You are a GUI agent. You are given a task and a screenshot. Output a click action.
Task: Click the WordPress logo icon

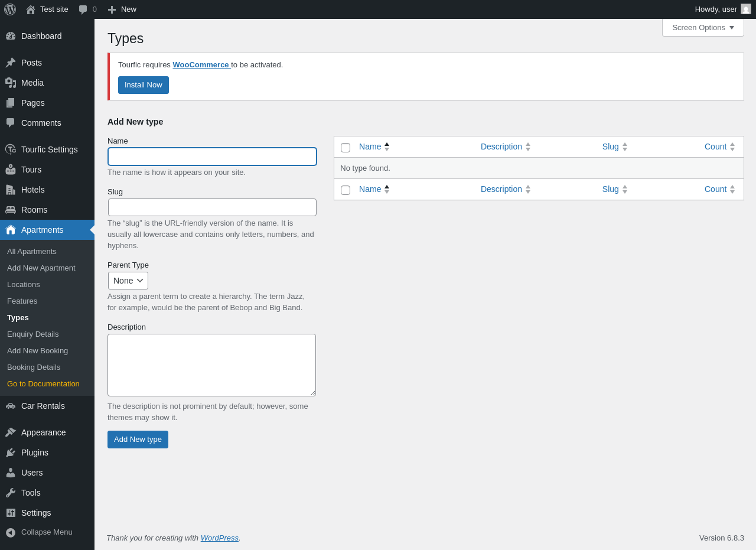pyautogui.click(x=10, y=9)
